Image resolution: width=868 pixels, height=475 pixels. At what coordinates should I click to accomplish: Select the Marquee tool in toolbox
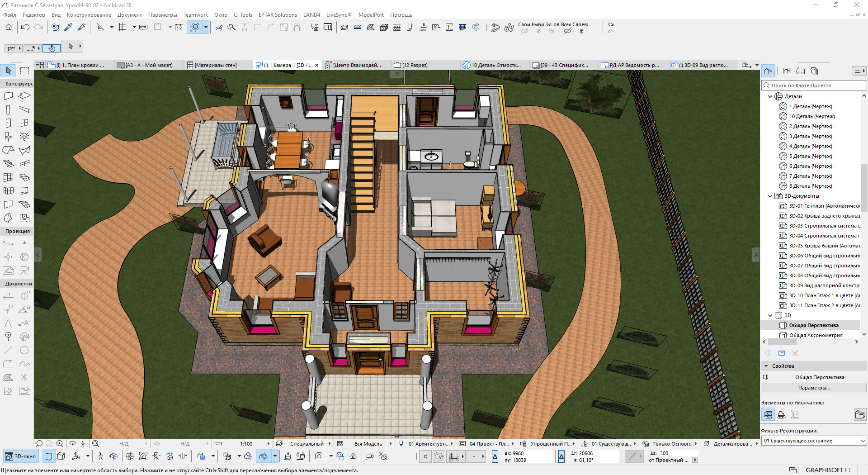[x=25, y=71]
